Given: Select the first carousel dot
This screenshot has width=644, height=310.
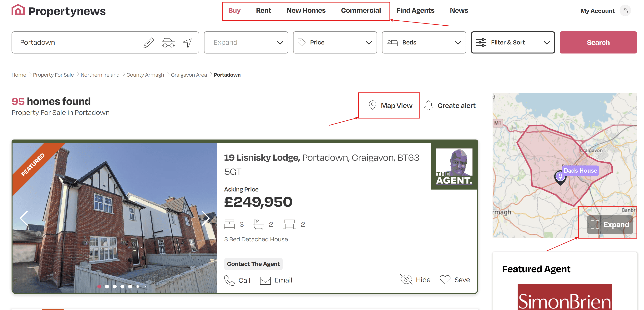Looking at the screenshot, I should [99, 287].
